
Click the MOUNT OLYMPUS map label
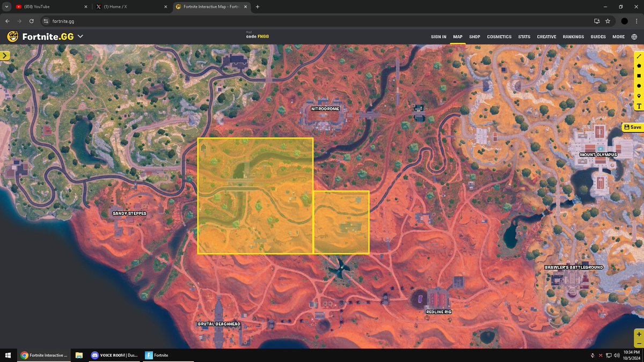click(598, 154)
